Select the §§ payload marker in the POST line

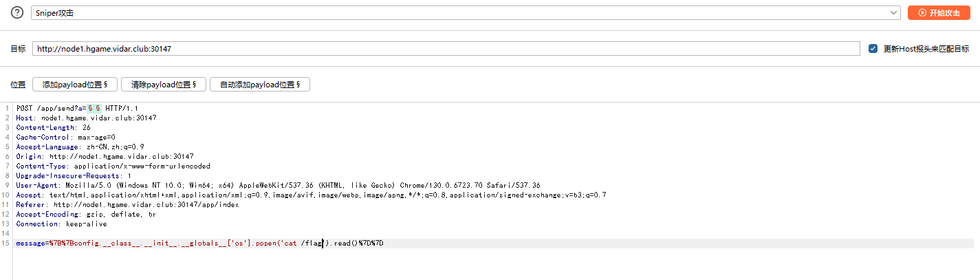(x=94, y=109)
